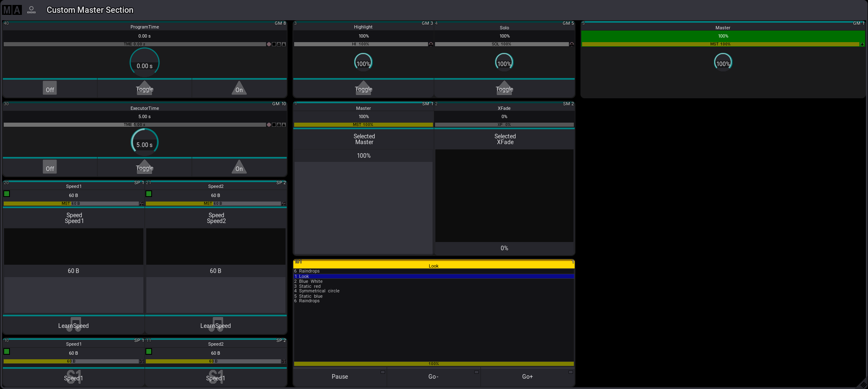The width and height of the screenshot is (868, 389).
Task: Open the MA logo menu
Action: (12, 10)
